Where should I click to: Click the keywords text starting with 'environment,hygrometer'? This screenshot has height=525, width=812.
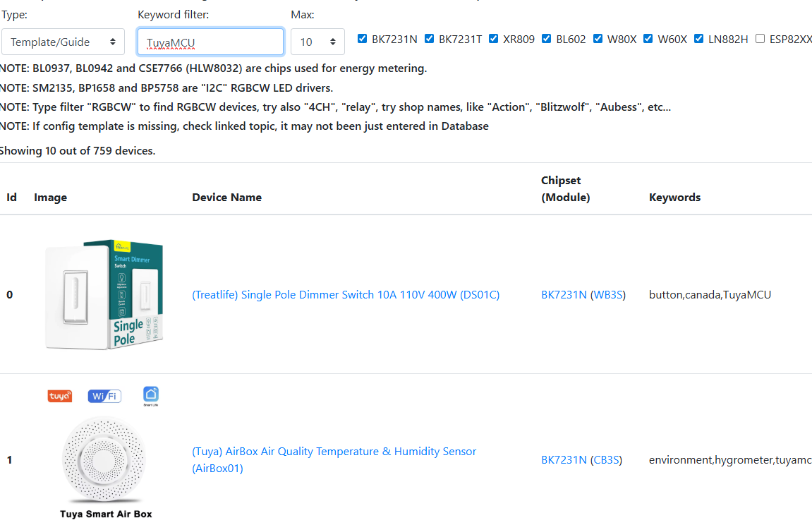[730, 460]
